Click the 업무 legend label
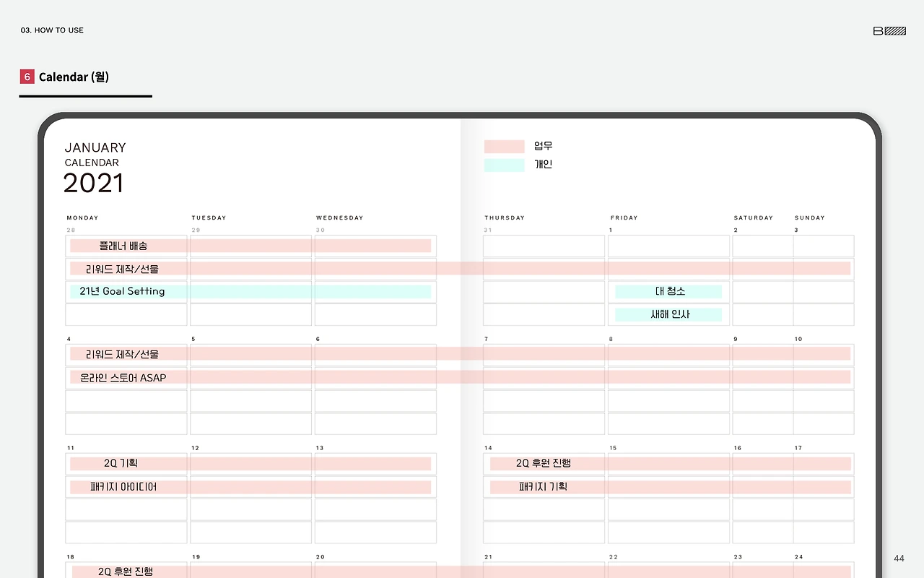 click(543, 147)
